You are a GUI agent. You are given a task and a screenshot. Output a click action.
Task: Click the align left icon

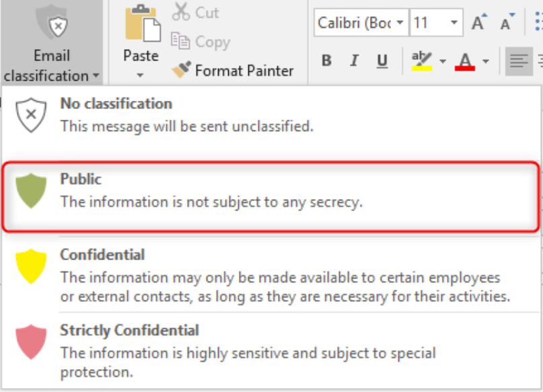517,61
